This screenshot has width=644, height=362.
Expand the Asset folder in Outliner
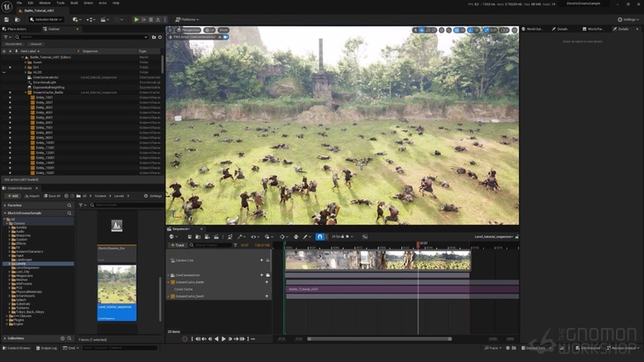[26, 62]
